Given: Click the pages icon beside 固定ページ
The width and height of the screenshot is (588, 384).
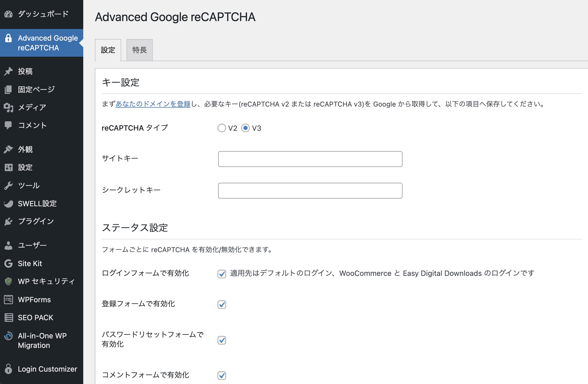Looking at the screenshot, I should click(x=8, y=89).
